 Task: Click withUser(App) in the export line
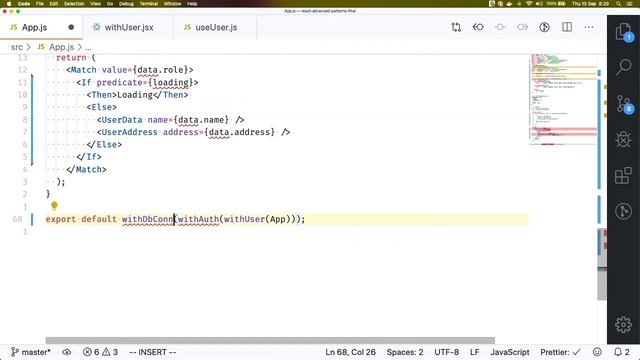coord(257,219)
